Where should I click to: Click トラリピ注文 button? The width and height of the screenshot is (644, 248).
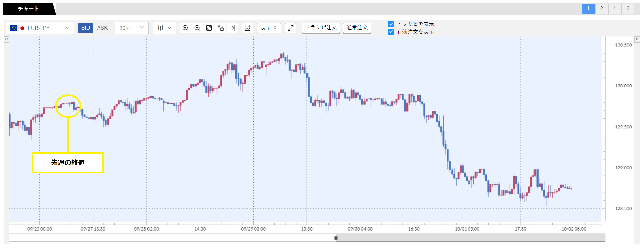tap(321, 28)
